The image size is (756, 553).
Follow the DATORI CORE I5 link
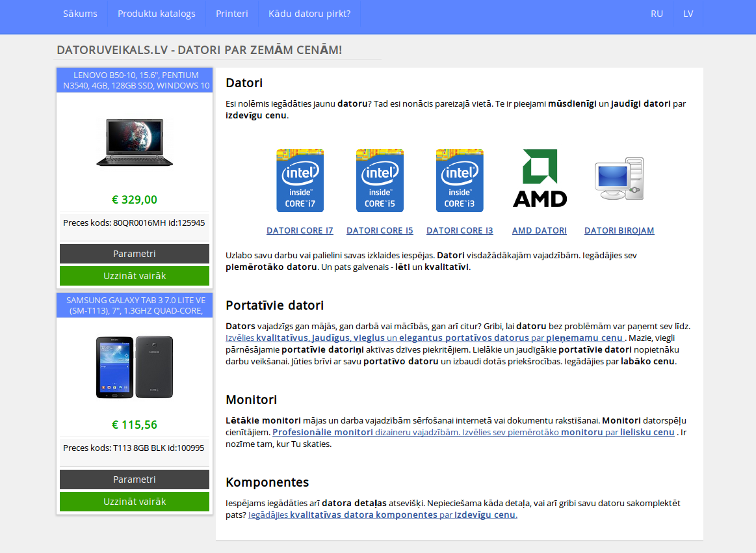(x=380, y=231)
